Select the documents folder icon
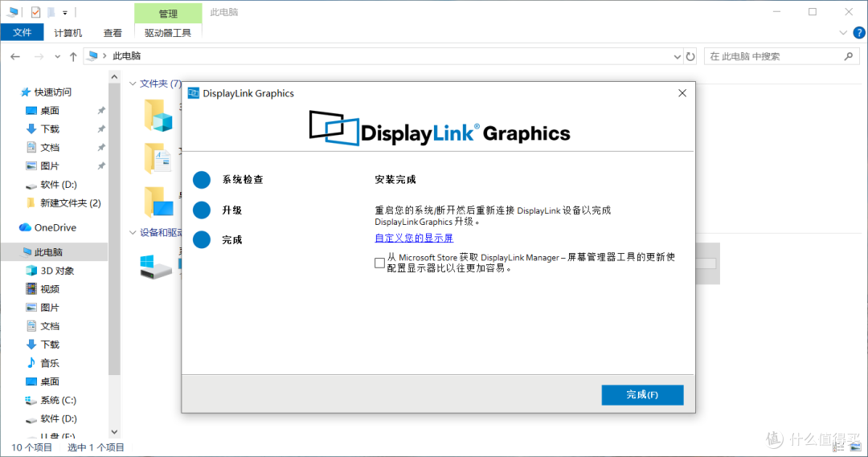 [x=158, y=158]
